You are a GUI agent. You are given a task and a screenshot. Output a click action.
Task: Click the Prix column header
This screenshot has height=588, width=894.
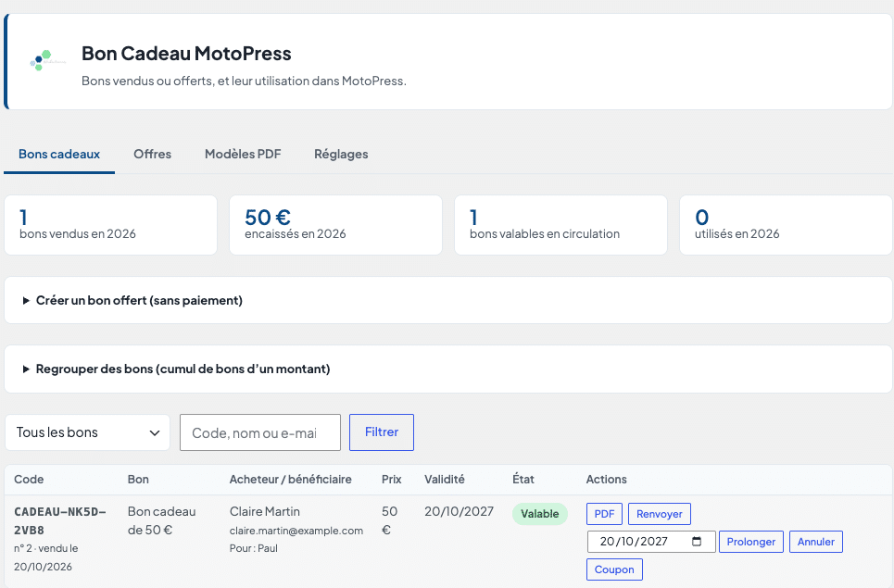tap(392, 479)
